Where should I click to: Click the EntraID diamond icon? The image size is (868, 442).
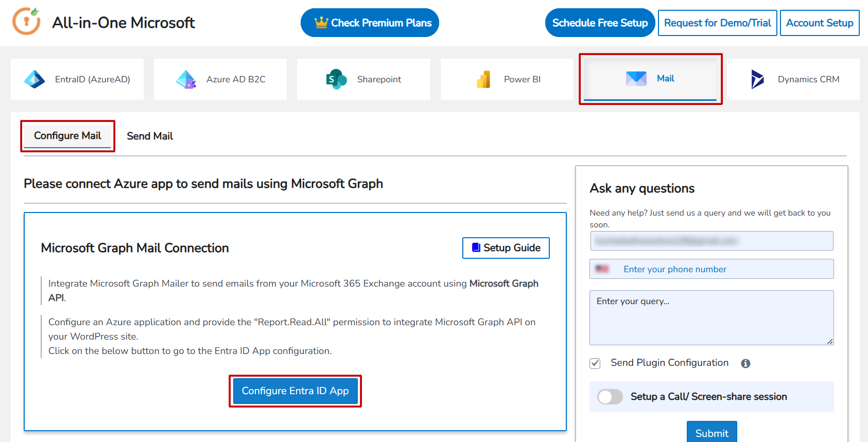[34, 79]
